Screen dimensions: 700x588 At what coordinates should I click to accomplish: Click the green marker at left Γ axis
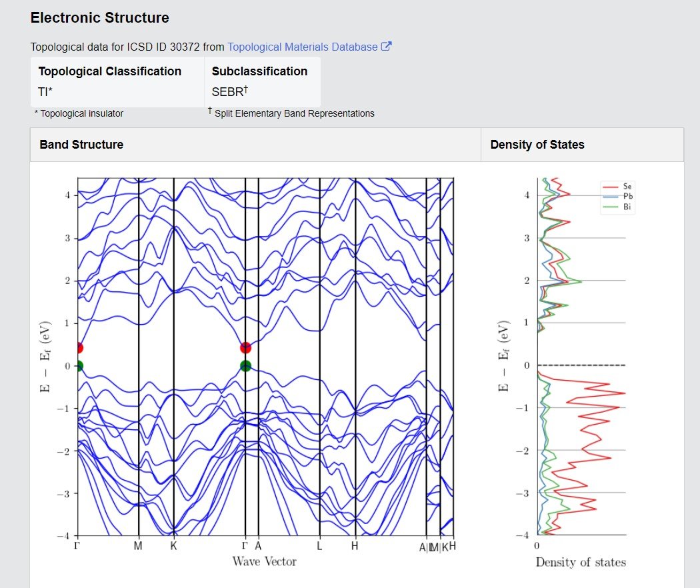[x=79, y=366]
